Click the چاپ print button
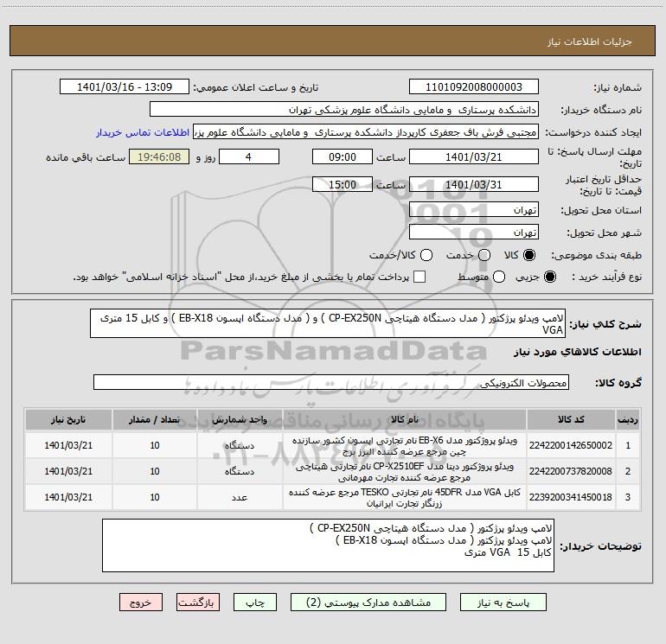 click(x=255, y=603)
